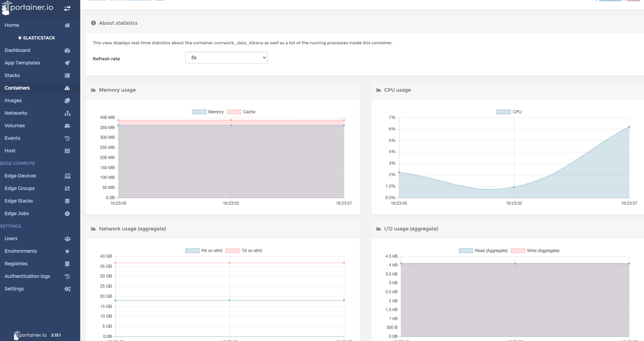Click the Dashboard gauge icon
This screenshot has width=644, height=341.
tap(67, 51)
